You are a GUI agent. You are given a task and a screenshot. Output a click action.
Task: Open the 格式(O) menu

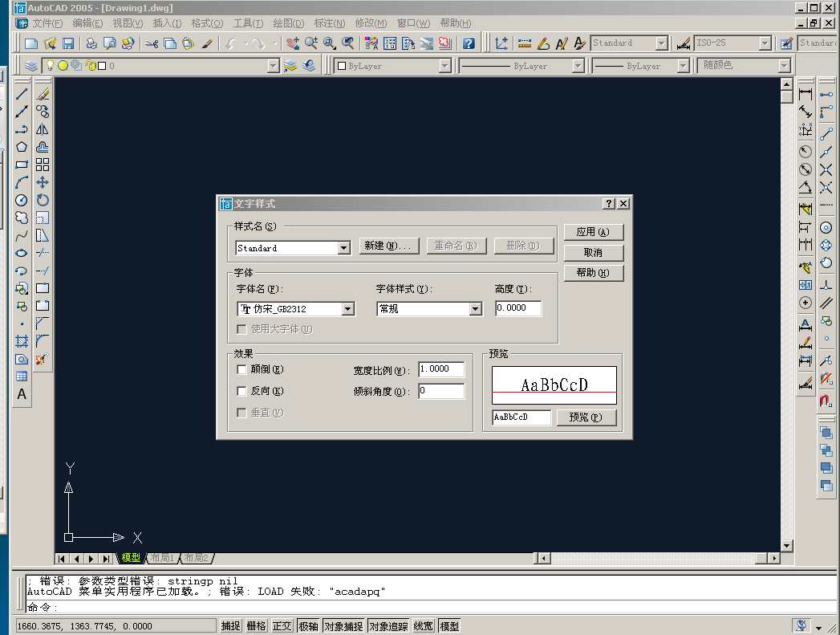pos(207,23)
